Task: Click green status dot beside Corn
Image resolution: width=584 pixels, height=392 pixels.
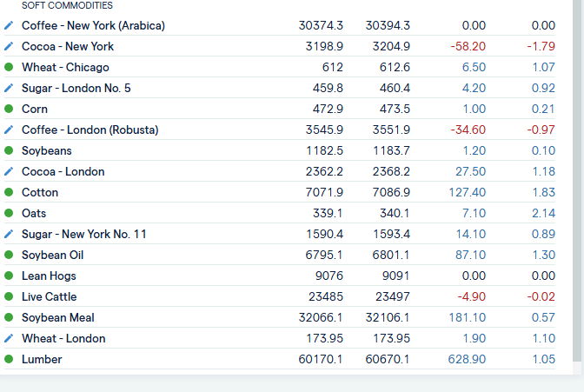Action: [9, 109]
